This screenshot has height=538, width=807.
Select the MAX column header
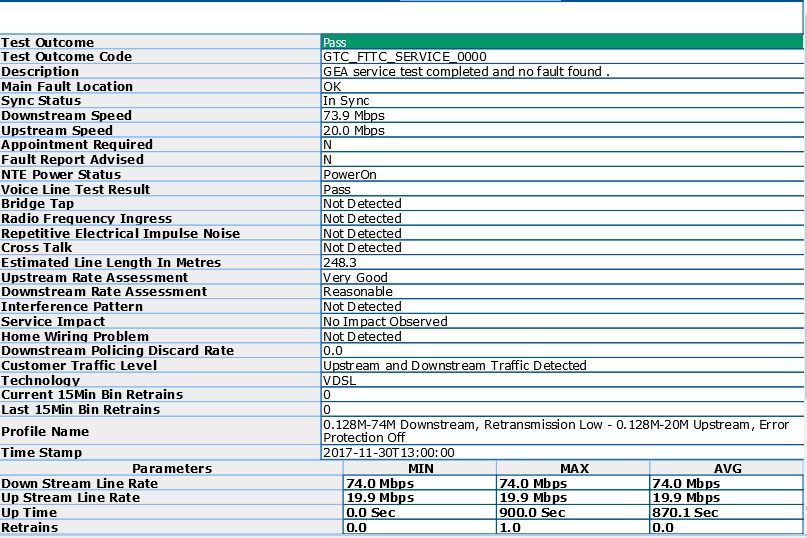(573, 468)
